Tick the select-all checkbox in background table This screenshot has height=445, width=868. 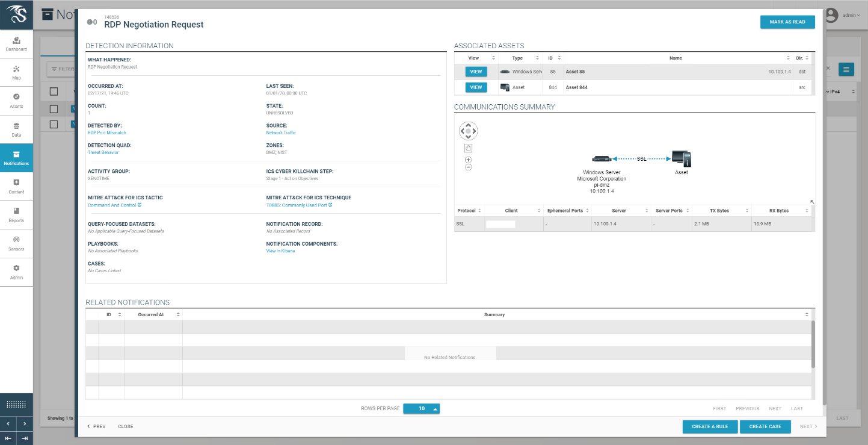pyautogui.click(x=54, y=92)
